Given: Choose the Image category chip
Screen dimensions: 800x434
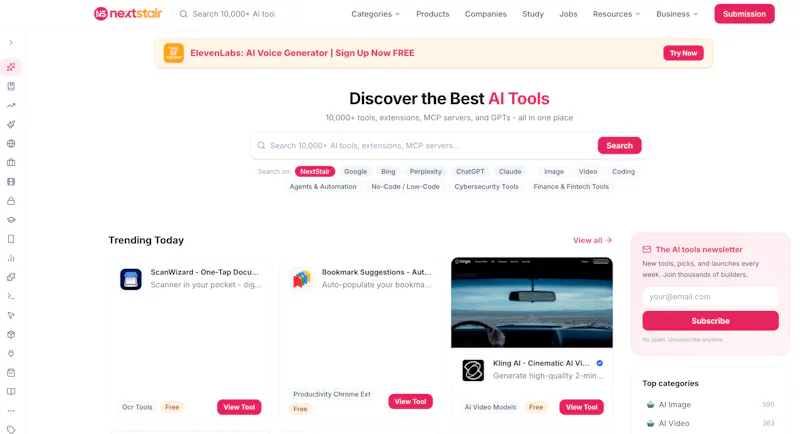Looking at the screenshot, I should point(554,171).
